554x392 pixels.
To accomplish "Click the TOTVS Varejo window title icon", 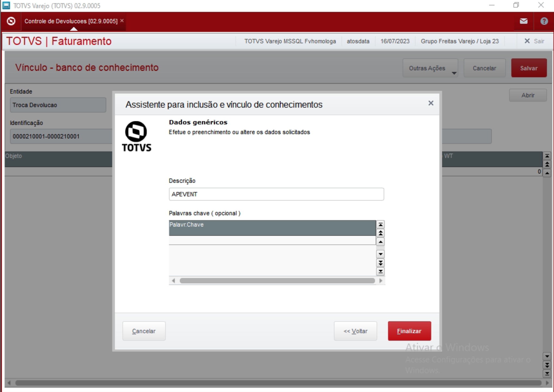I will click(6, 5).
